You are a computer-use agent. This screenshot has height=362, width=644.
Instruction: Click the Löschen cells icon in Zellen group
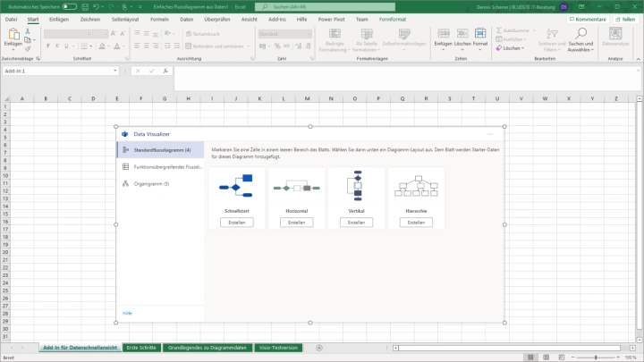click(x=462, y=33)
